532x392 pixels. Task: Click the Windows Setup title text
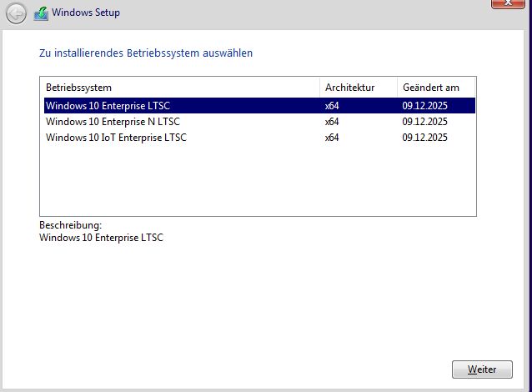[x=86, y=13]
